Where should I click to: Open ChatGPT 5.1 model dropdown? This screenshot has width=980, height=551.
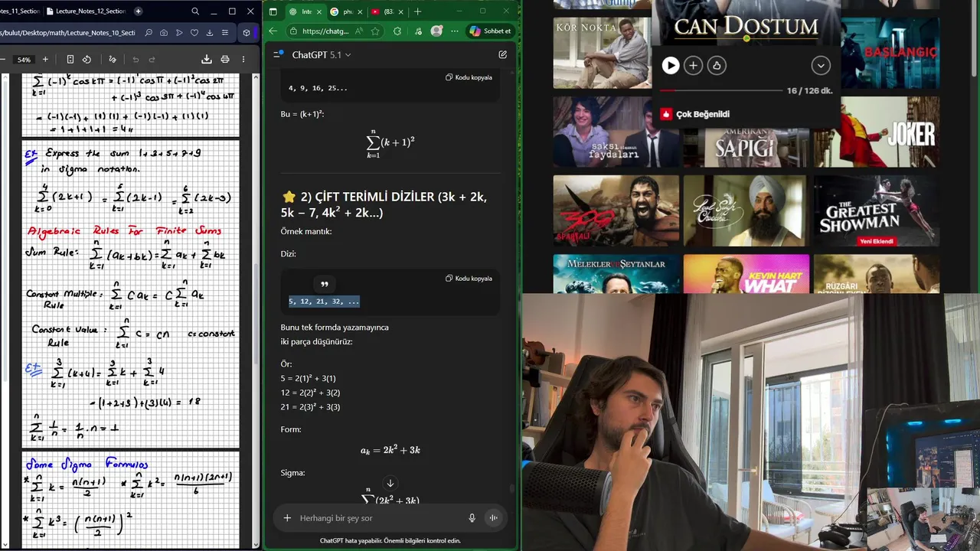tap(322, 55)
